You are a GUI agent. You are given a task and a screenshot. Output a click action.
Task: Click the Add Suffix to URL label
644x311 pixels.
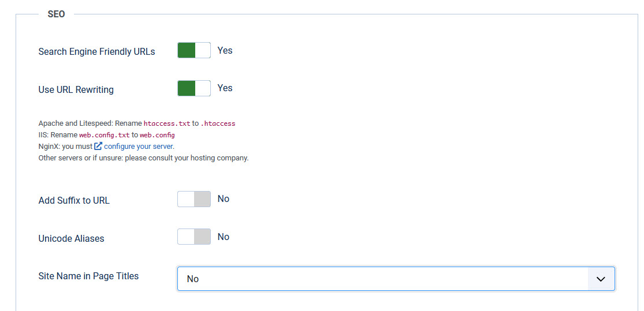point(74,201)
